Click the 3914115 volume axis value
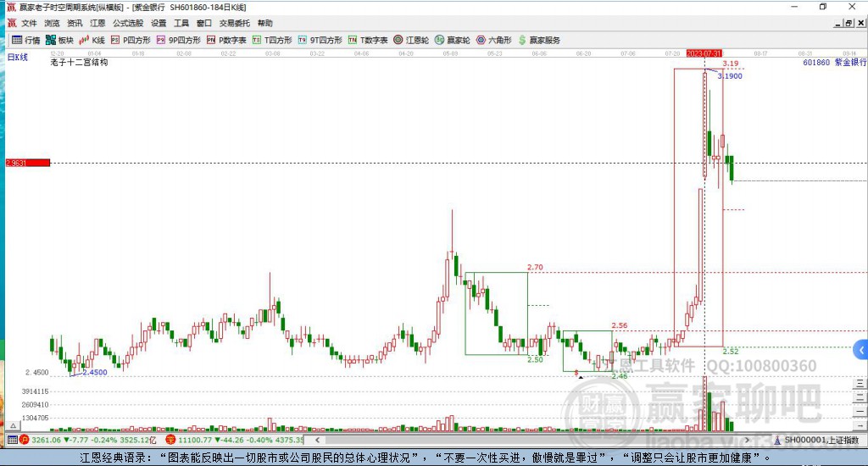Viewport: 868px width, 466px height. coord(35,391)
